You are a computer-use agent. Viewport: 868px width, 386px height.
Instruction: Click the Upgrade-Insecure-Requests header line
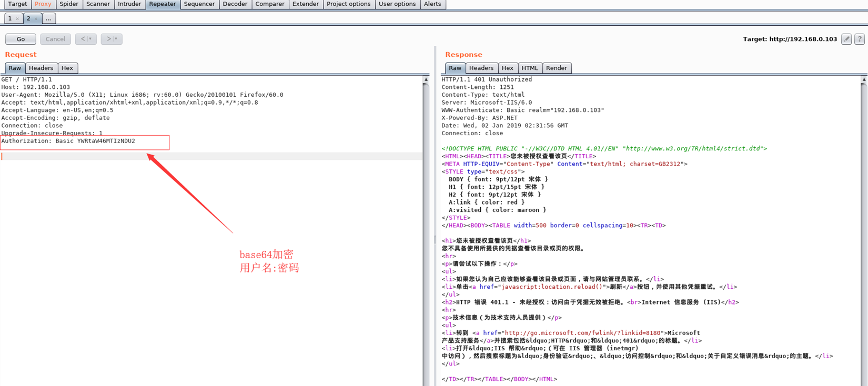[52, 134]
